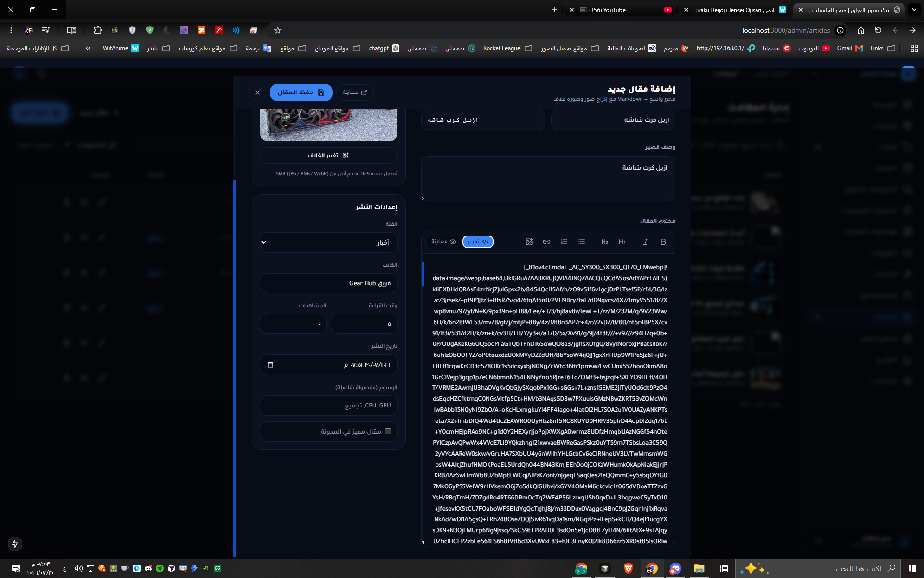Open the tab search dropdown arrow

[x=914, y=10]
